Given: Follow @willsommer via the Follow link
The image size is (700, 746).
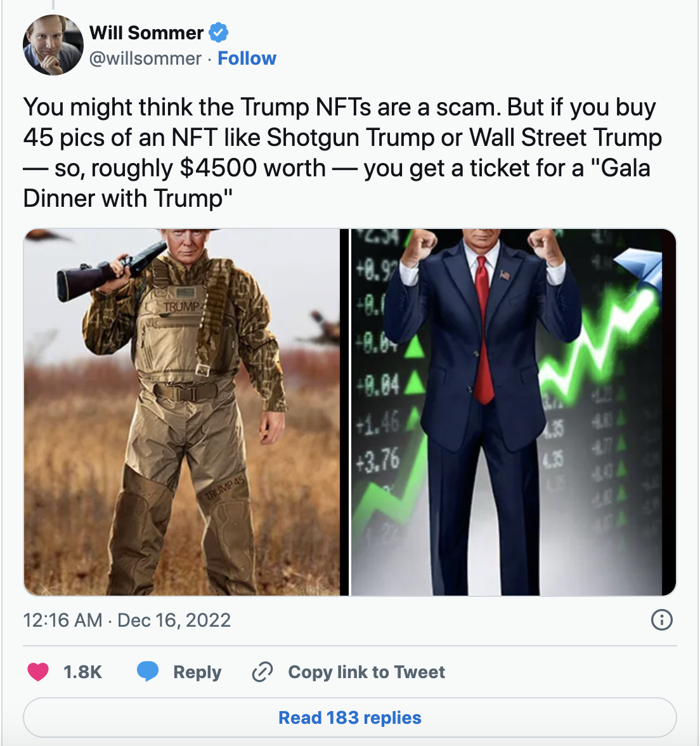Looking at the screenshot, I should (x=247, y=58).
